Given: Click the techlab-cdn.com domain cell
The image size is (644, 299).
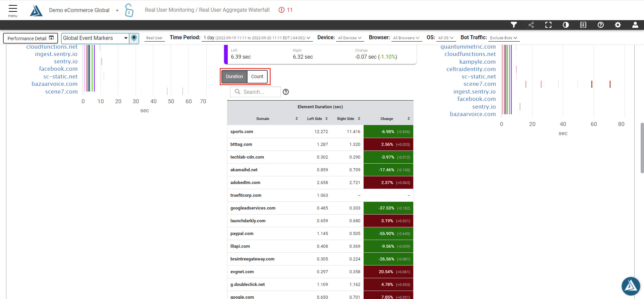Looking at the screenshot, I should coord(247,157).
